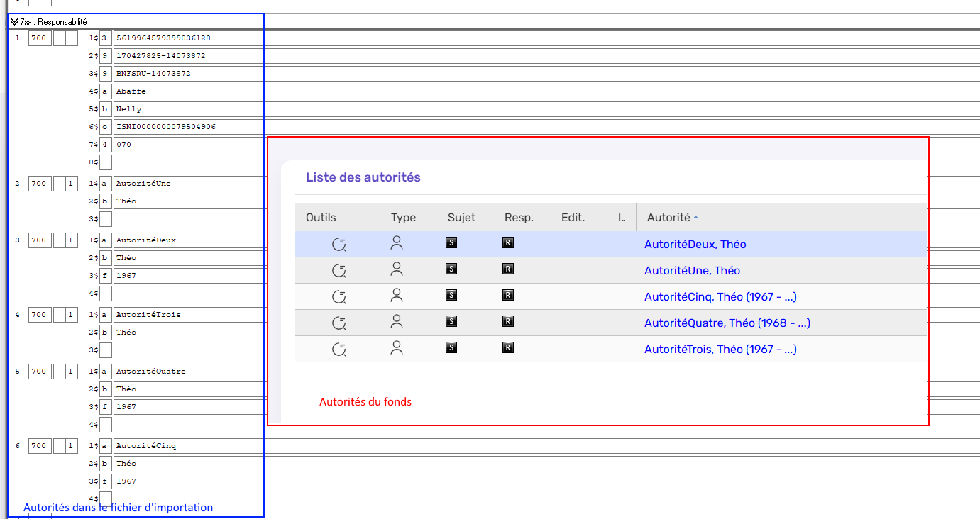This screenshot has height=519, width=980.
Task: Click the Sujet S icon for AutoritéTrois, Théo
Action: pos(451,348)
